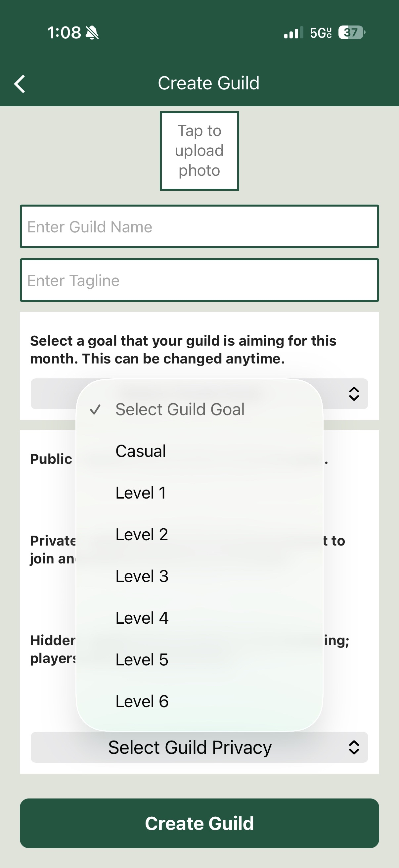Click the guild goal dropdown chevron arrows
Image resolution: width=399 pixels, height=868 pixels.
[354, 394]
